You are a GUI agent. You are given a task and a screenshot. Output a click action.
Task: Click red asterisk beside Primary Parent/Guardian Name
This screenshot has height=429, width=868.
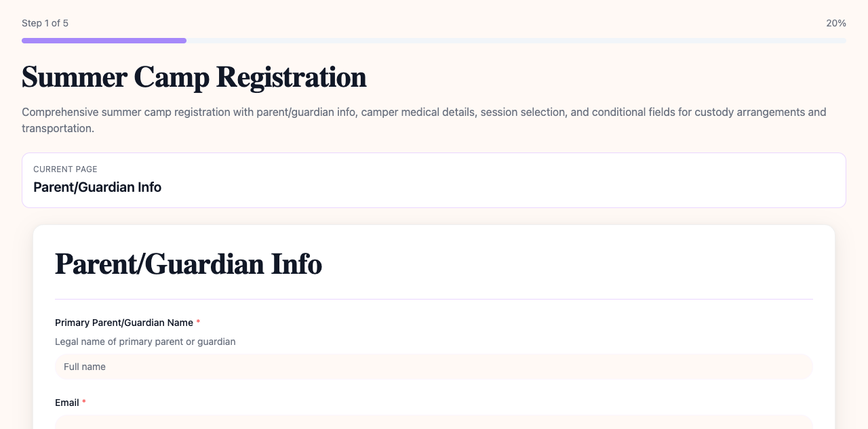pos(198,323)
